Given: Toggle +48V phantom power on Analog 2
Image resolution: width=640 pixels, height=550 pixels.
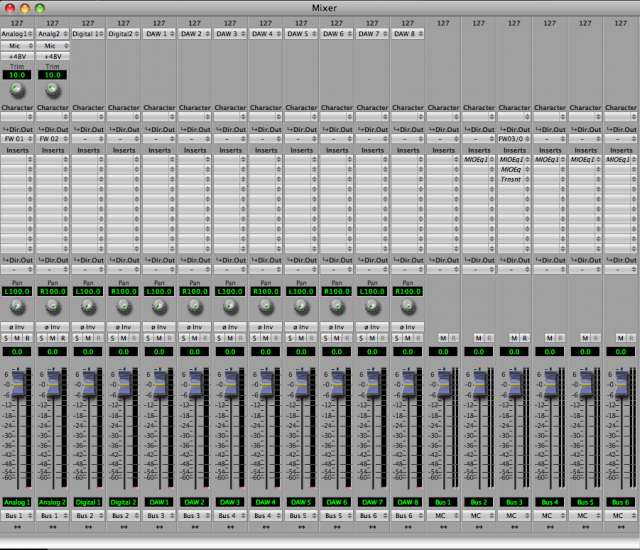Looking at the screenshot, I should [53, 56].
